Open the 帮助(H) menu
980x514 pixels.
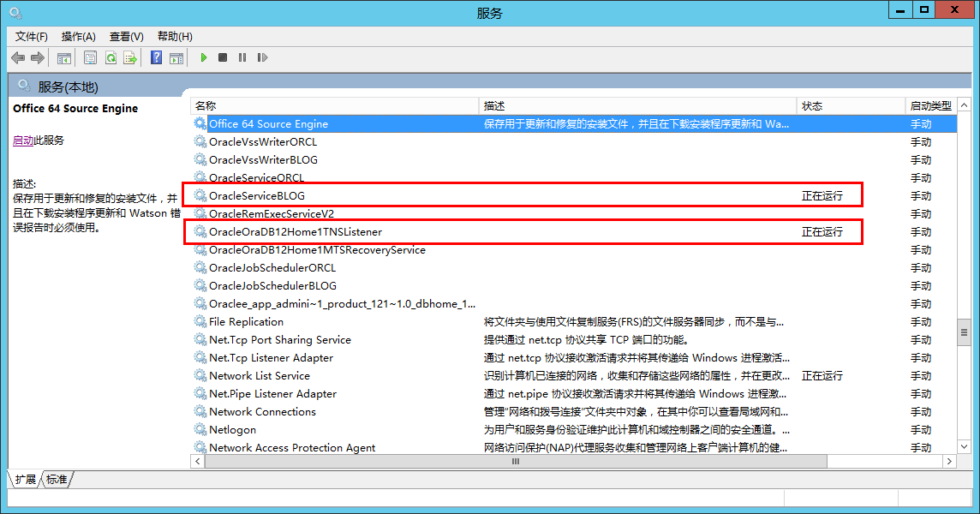coord(175,36)
